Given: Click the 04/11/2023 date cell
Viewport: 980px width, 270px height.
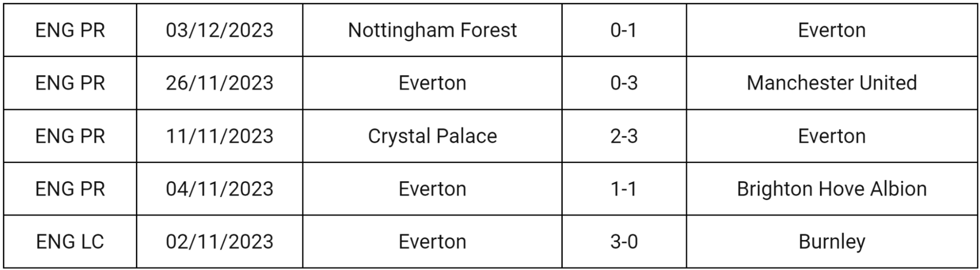Looking at the screenshot, I should click(x=220, y=189).
